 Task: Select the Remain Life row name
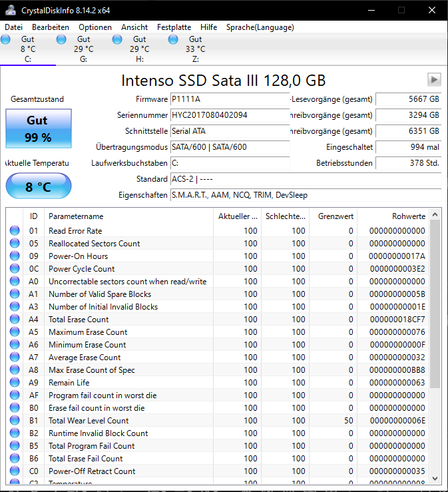69,383
